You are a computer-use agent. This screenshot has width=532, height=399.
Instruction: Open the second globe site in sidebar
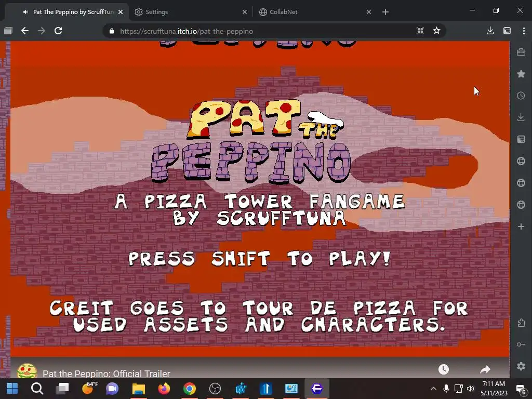tap(521, 183)
